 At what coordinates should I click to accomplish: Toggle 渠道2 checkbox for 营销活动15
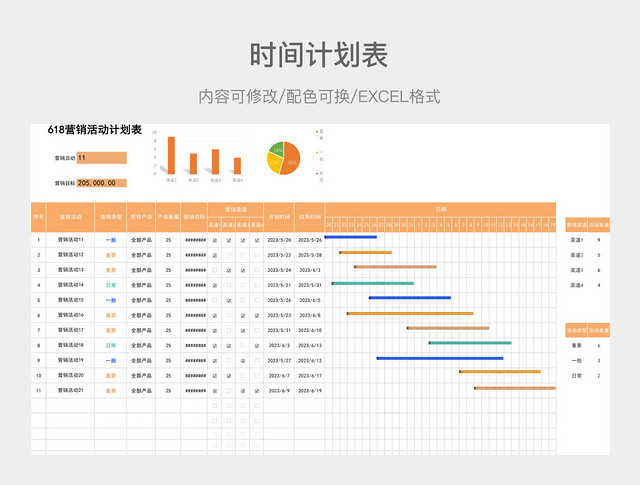click(x=229, y=300)
